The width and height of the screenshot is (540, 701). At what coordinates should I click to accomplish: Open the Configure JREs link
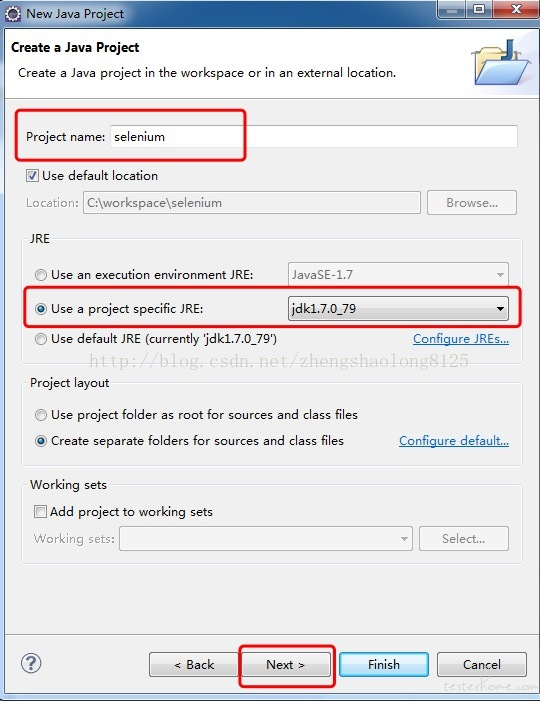click(461, 339)
